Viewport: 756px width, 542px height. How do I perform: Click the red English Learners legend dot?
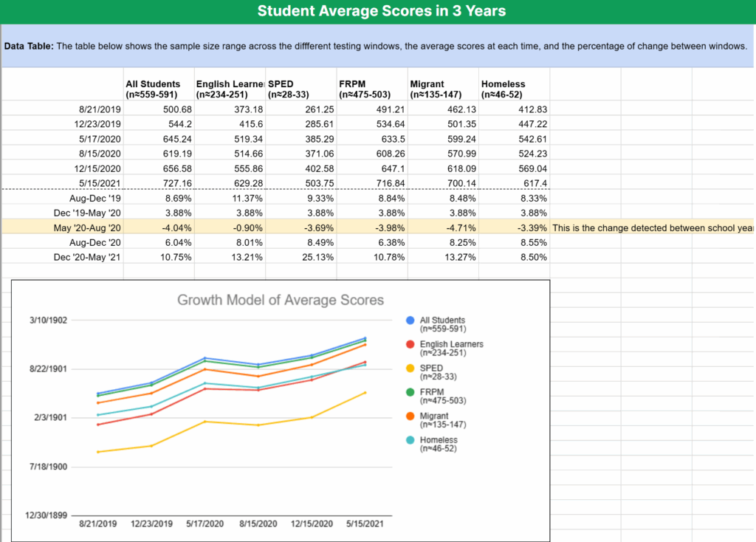coord(410,344)
